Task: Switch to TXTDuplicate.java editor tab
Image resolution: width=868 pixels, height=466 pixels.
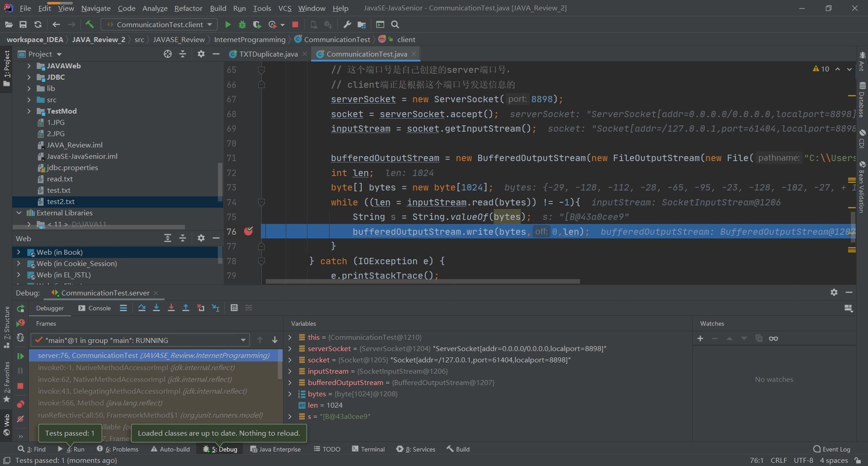Action: click(268, 54)
